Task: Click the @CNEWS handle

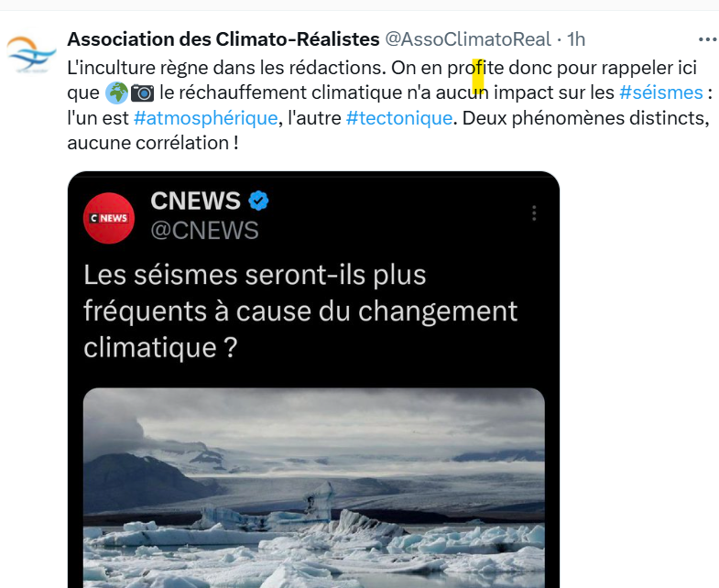Action: click(x=204, y=230)
